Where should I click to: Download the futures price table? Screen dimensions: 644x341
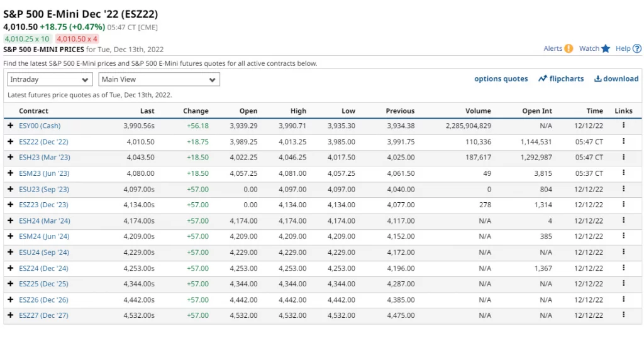[x=616, y=78]
